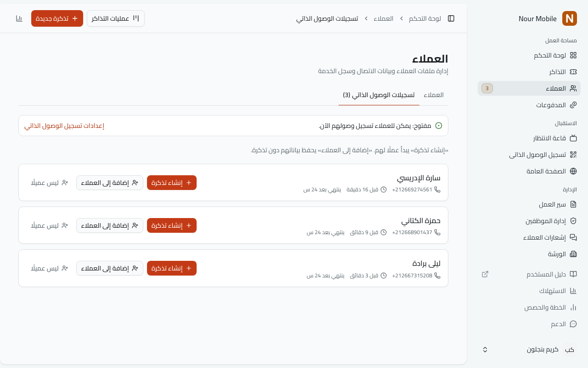Open دليل المستخدم external guide
This screenshot has width=588, height=368.
pos(529,274)
